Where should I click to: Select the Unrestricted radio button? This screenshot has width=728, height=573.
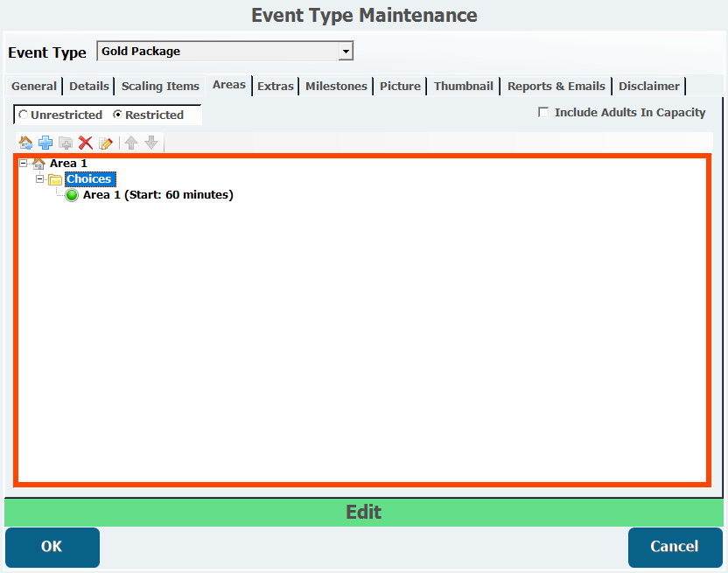click(x=23, y=115)
